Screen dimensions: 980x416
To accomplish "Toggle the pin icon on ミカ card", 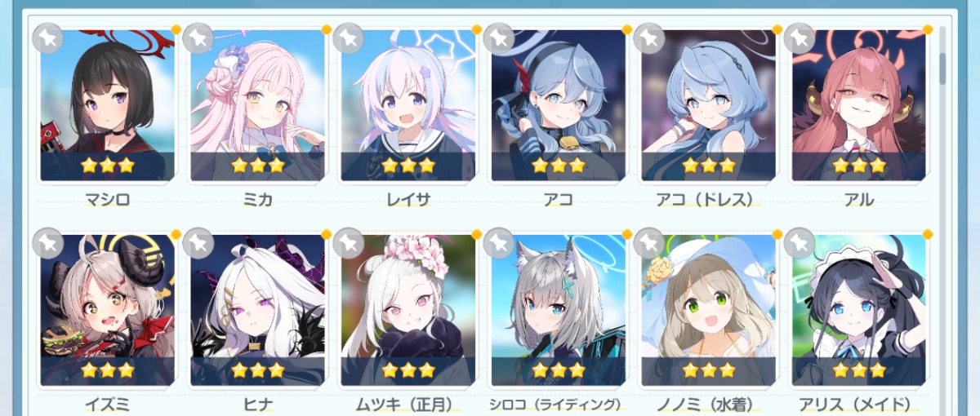I will click(x=198, y=38).
